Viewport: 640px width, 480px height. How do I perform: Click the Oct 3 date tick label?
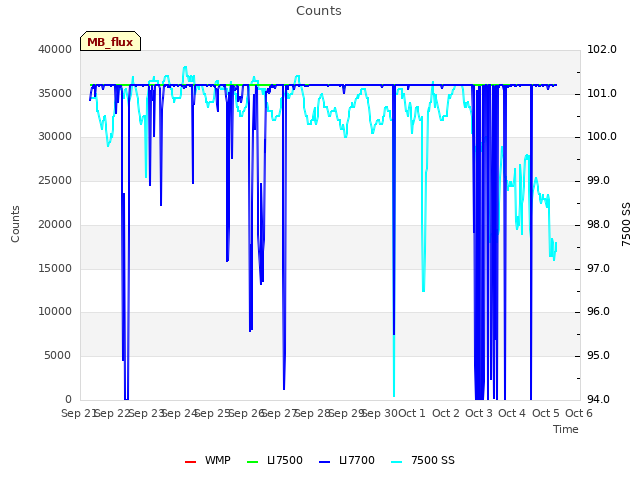[x=479, y=413]
